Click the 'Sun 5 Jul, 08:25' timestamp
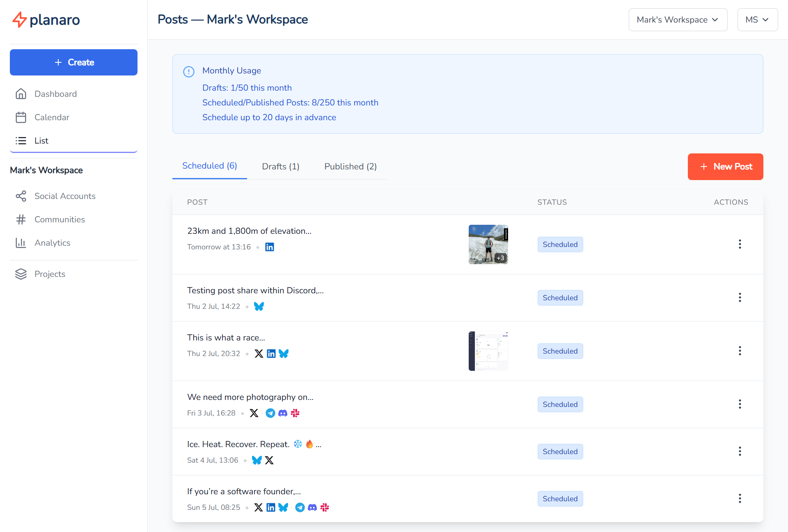This screenshot has height=532, width=788. [213, 507]
